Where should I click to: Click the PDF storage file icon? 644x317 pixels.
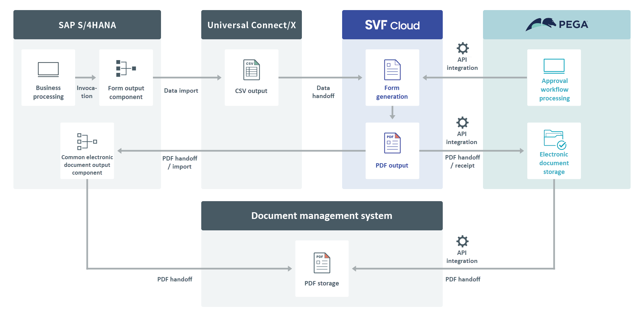coord(322,263)
